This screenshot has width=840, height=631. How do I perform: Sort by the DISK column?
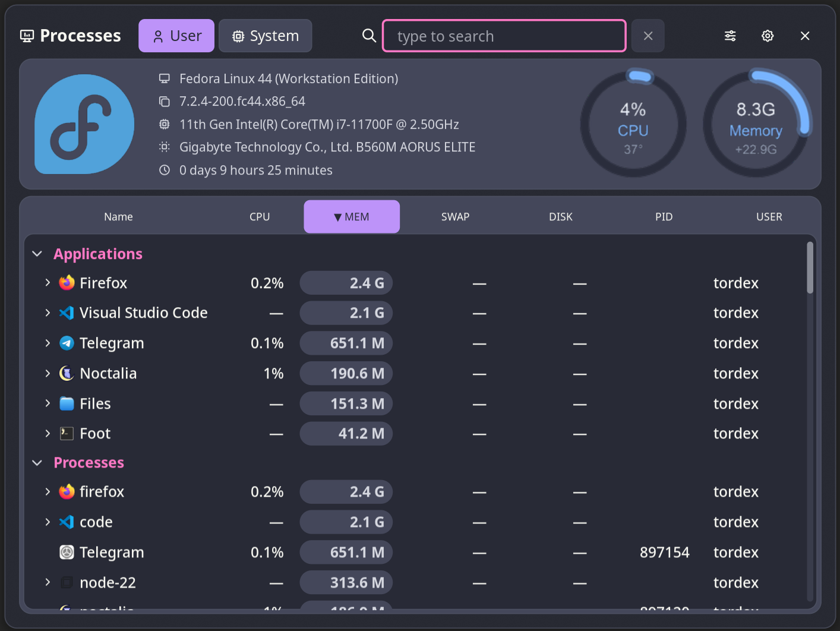pyautogui.click(x=561, y=217)
